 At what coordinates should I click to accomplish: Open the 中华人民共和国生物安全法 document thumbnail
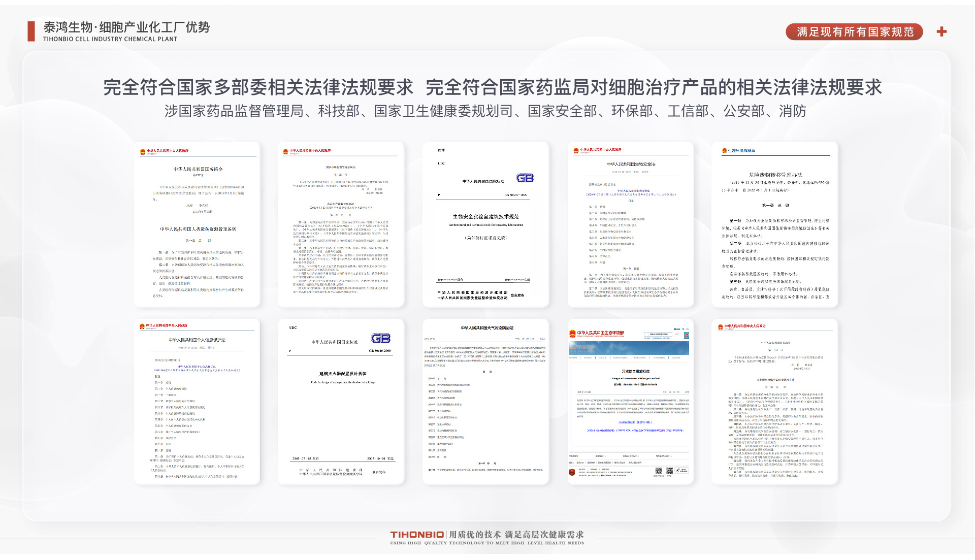click(x=630, y=224)
